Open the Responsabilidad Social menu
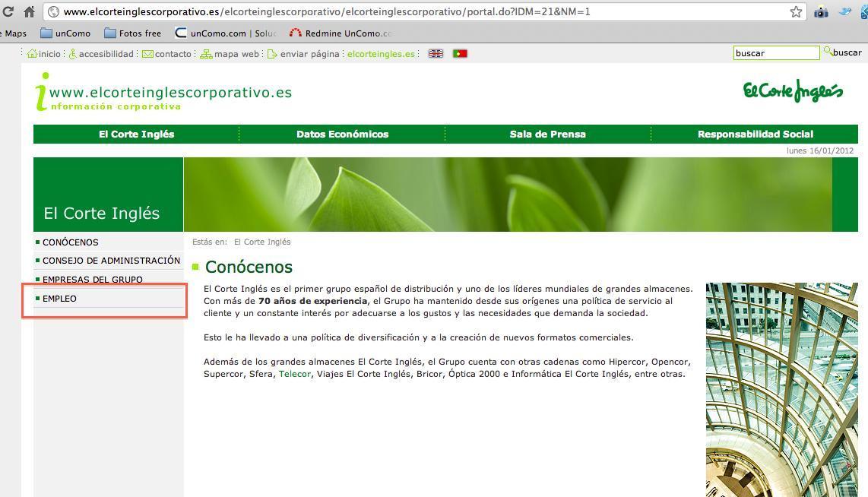 click(x=755, y=135)
